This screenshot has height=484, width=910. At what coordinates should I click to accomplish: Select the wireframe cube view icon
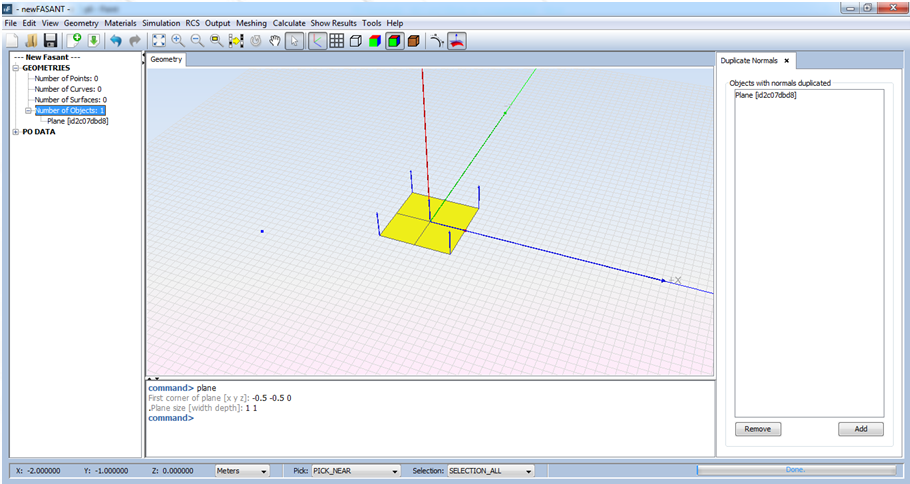click(x=356, y=41)
